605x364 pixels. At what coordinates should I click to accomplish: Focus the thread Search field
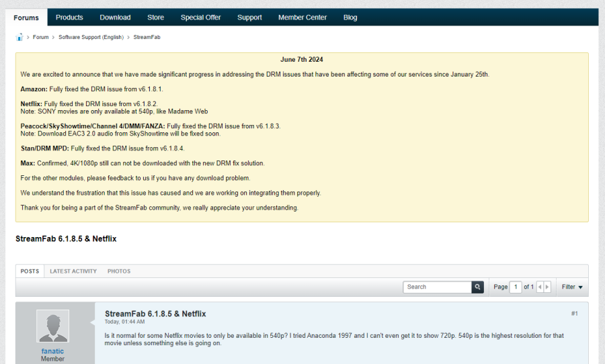pyautogui.click(x=437, y=287)
